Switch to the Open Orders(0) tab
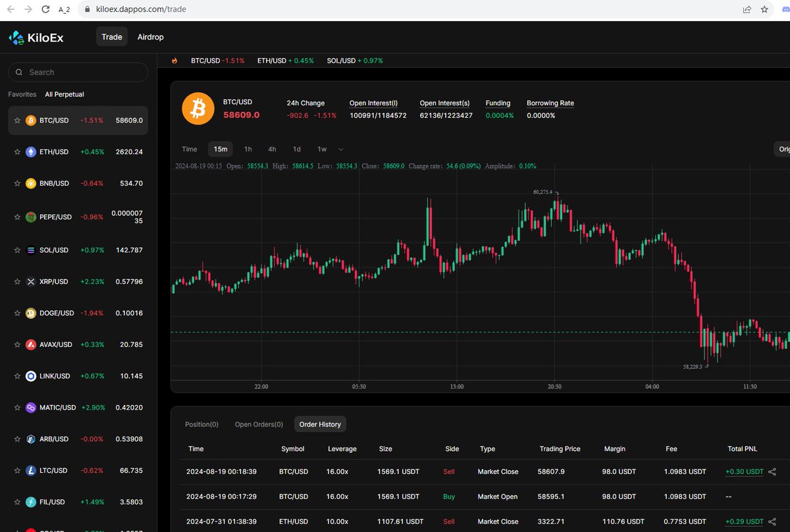The image size is (790, 532). tap(259, 425)
